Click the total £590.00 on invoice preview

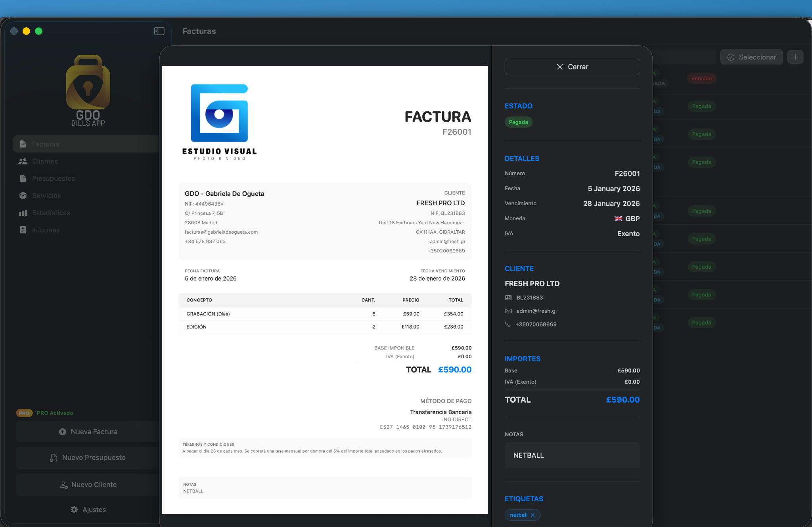click(x=455, y=370)
